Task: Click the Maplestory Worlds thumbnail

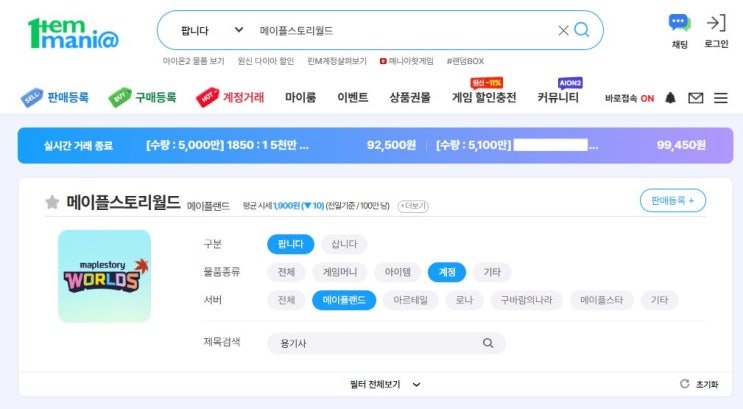Action: tap(104, 276)
